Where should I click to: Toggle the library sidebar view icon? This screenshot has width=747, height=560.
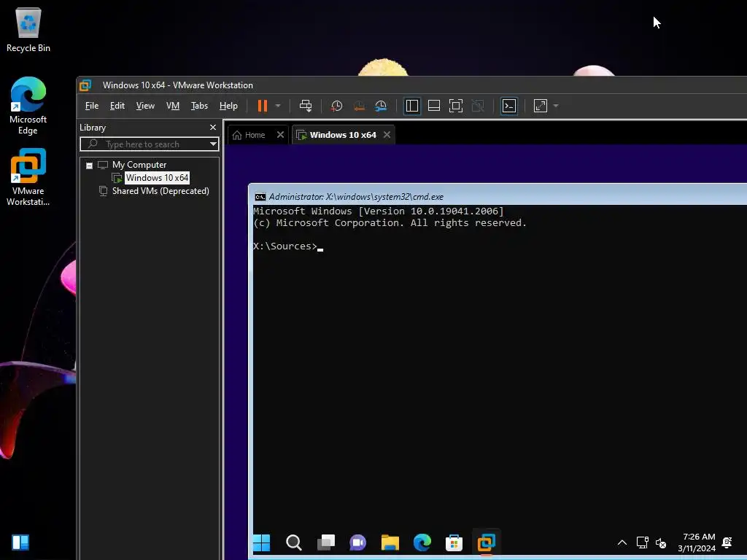[x=412, y=106]
